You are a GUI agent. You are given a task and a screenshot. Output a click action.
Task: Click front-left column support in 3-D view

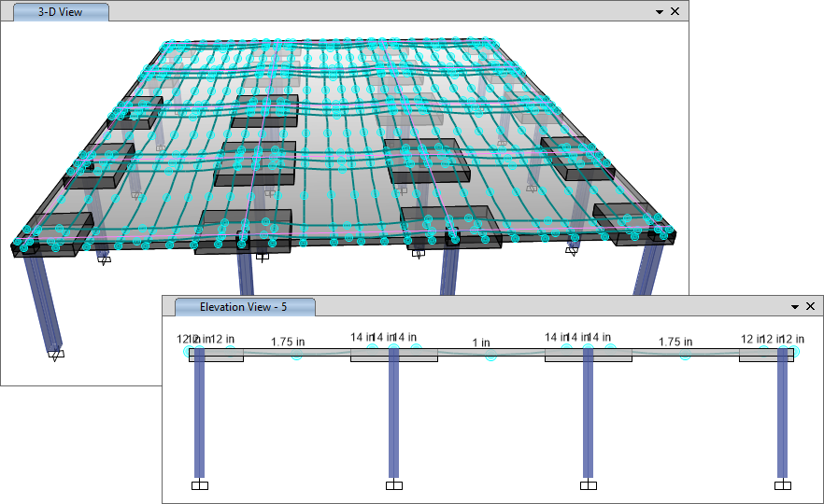click(57, 354)
